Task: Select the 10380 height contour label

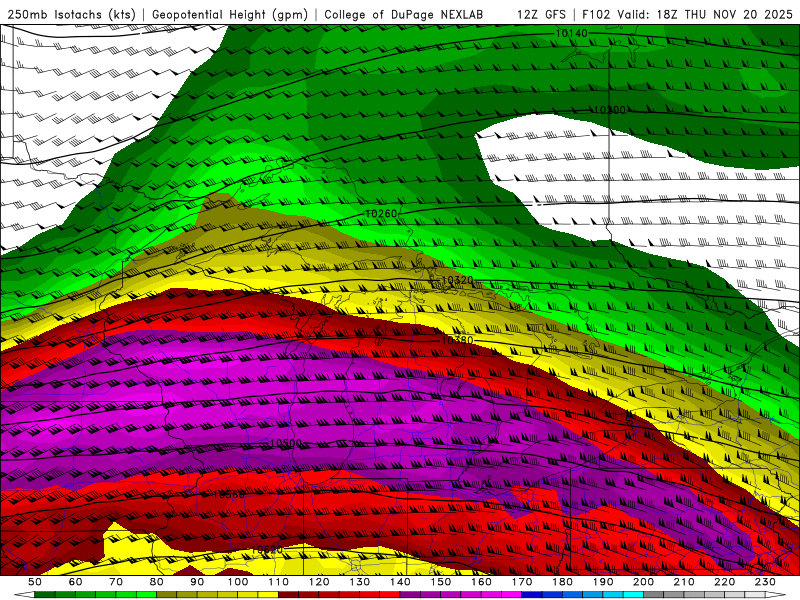Action: [457, 340]
